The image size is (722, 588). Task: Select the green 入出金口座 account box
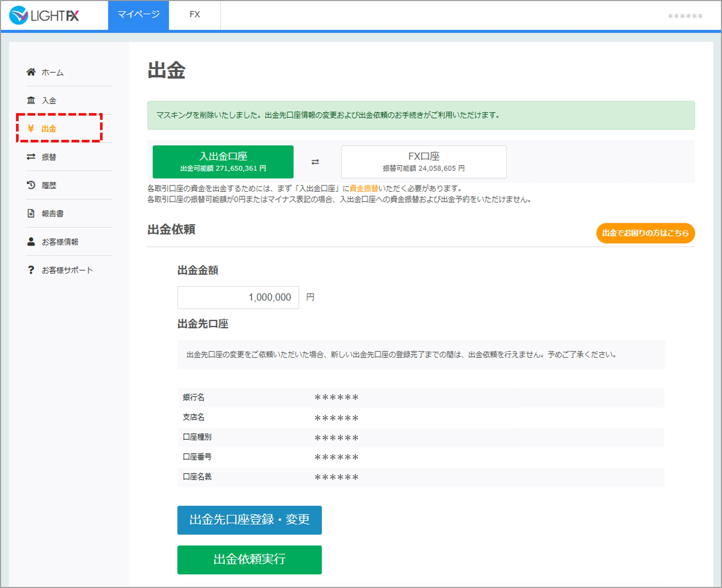click(x=223, y=162)
